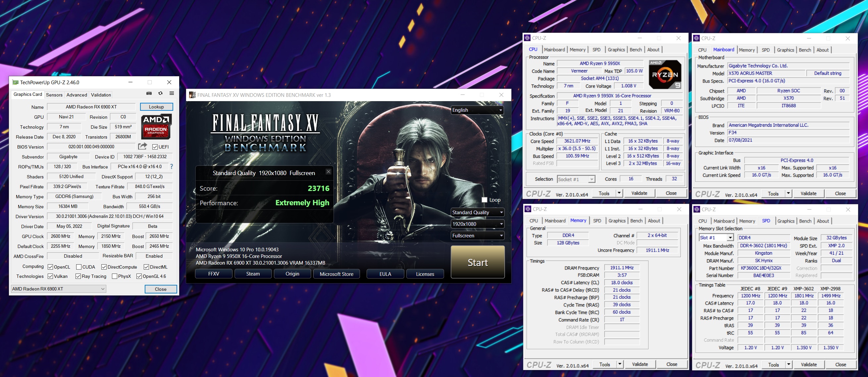Expand Tools arrow in CPU-Z Mainboard window
Viewport: 868px width, 377px height.
click(x=788, y=193)
